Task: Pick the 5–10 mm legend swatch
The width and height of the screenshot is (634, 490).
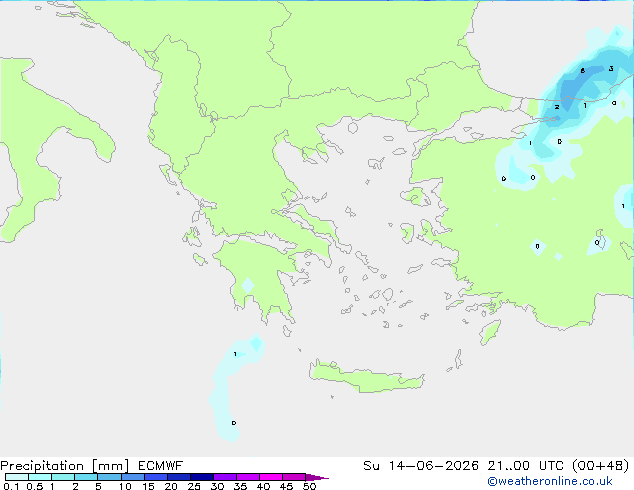Action: click(109, 477)
